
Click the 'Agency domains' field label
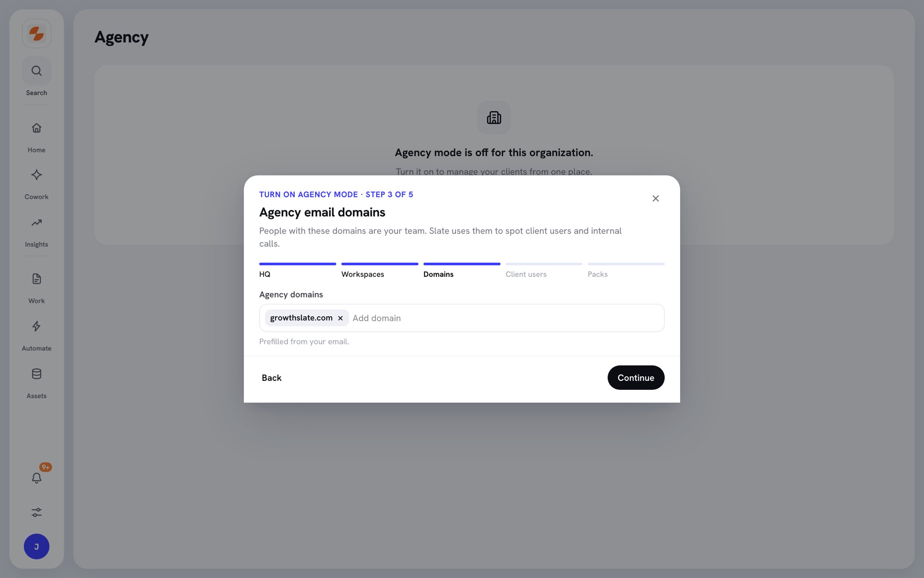(x=291, y=295)
